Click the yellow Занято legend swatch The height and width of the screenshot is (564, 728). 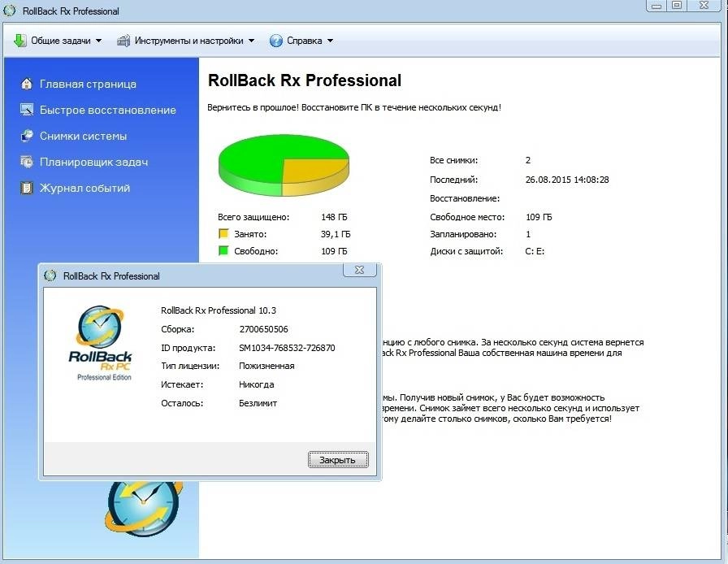tap(223, 234)
